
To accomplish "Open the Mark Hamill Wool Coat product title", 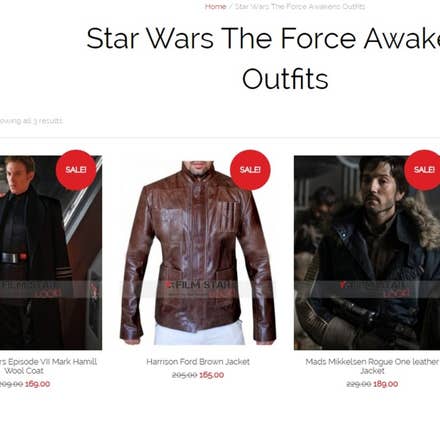I will 48,366.
